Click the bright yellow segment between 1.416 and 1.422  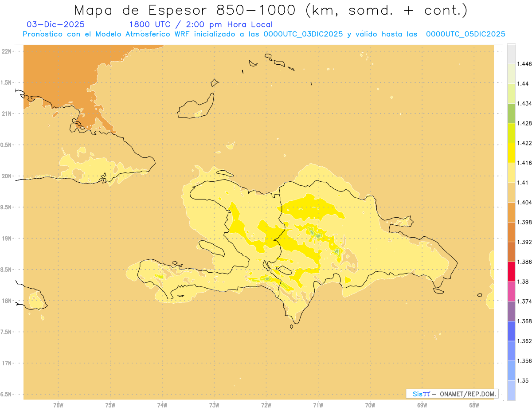coord(511,153)
